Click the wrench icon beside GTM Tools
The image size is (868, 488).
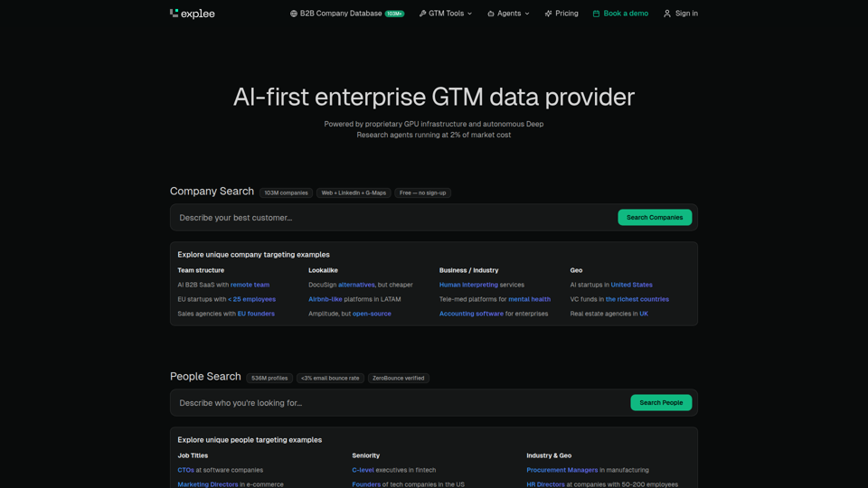[423, 14]
